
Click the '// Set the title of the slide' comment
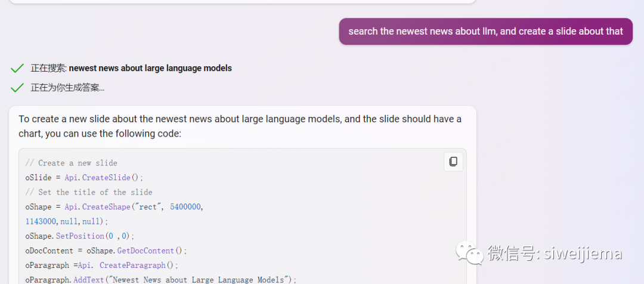[x=89, y=192]
